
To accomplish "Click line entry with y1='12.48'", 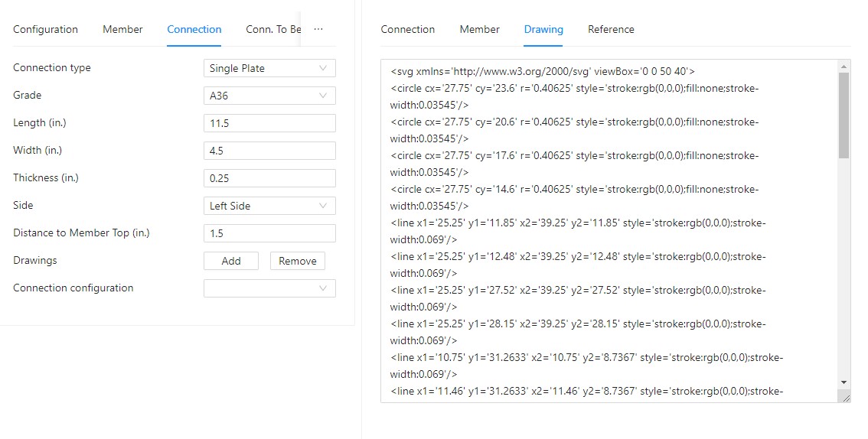I will pos(578,265).
